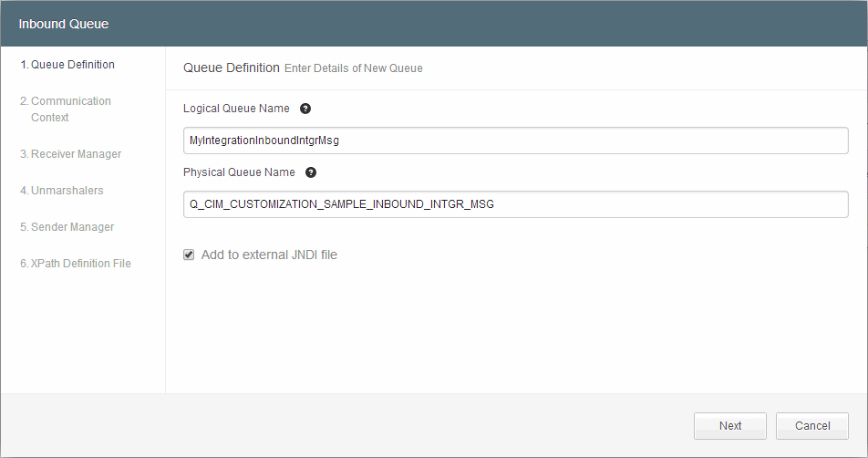Click the 'Enter Details of New Queue' subtitle
Screen dimensions: 868x458
click(354, 68)
